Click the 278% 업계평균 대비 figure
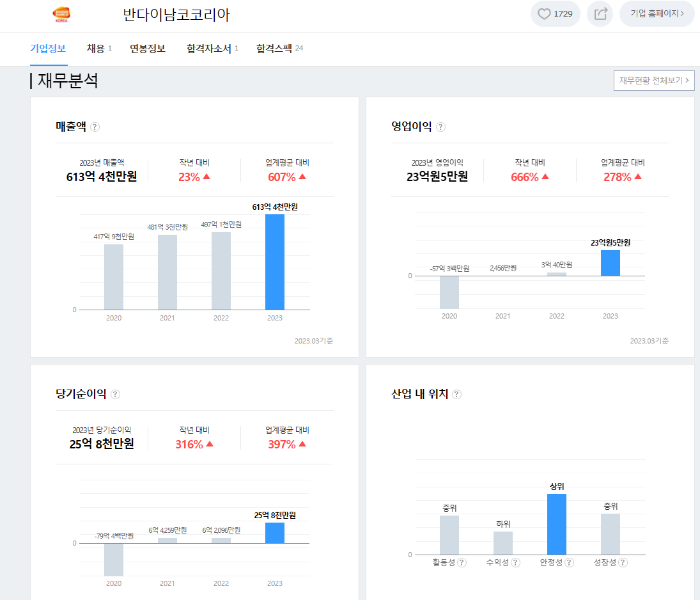This screenshot has width=700, height=600. click(x=622, y=177)
